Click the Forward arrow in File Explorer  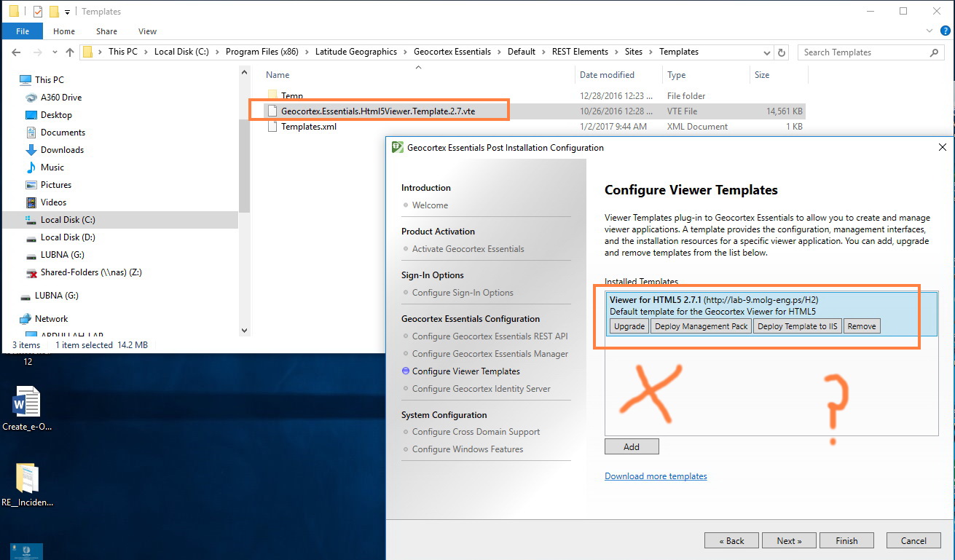36,52
